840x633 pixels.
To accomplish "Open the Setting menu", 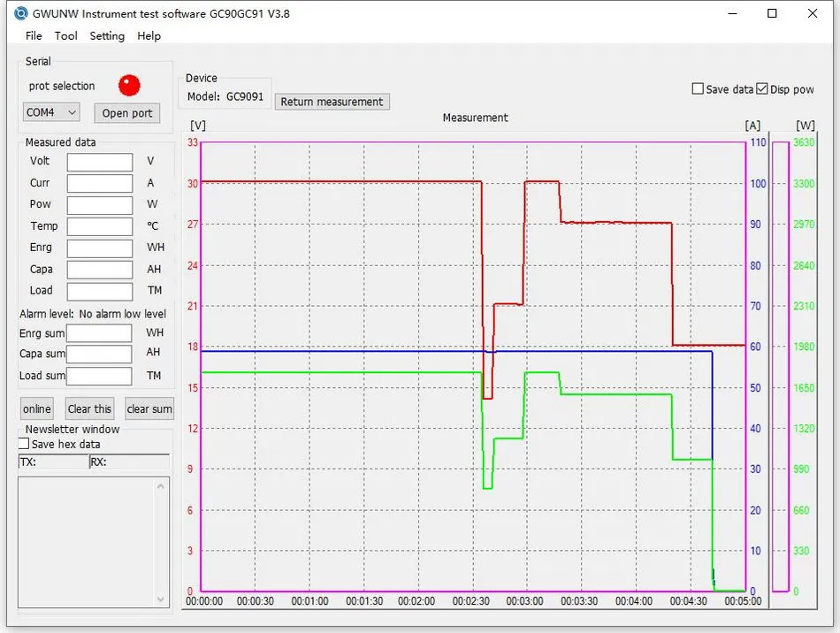I will pos(107,36).
